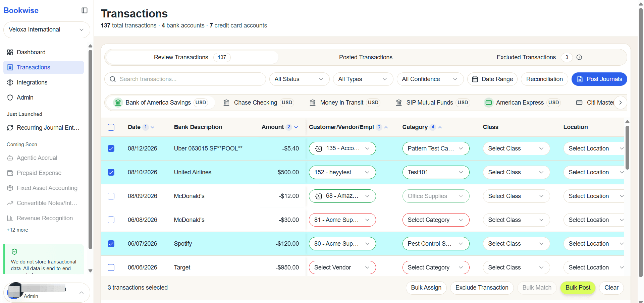Click the Bulk Post button

tap(578, 288)
